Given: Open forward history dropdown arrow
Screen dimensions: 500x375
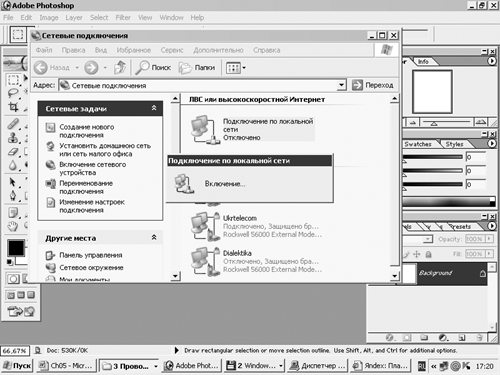Looking at the screenshot, I should click(105, 68).
